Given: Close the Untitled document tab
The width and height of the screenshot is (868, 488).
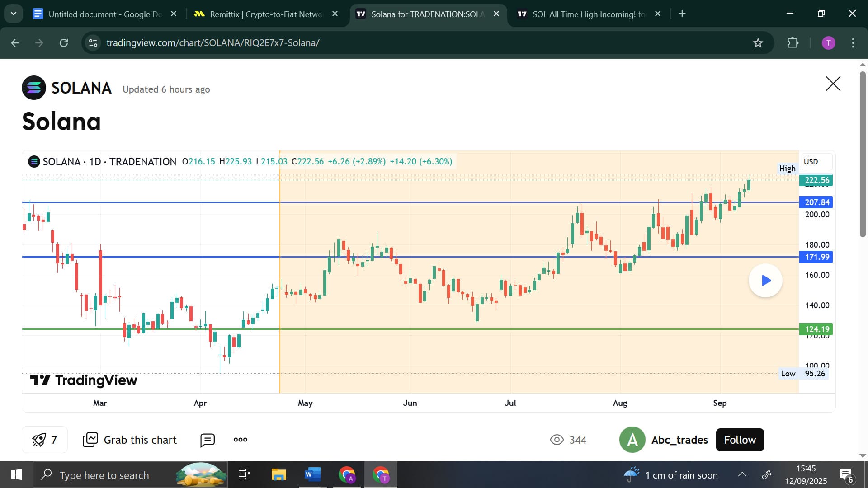Looking at the screenshot, I should tap(174, 14).
